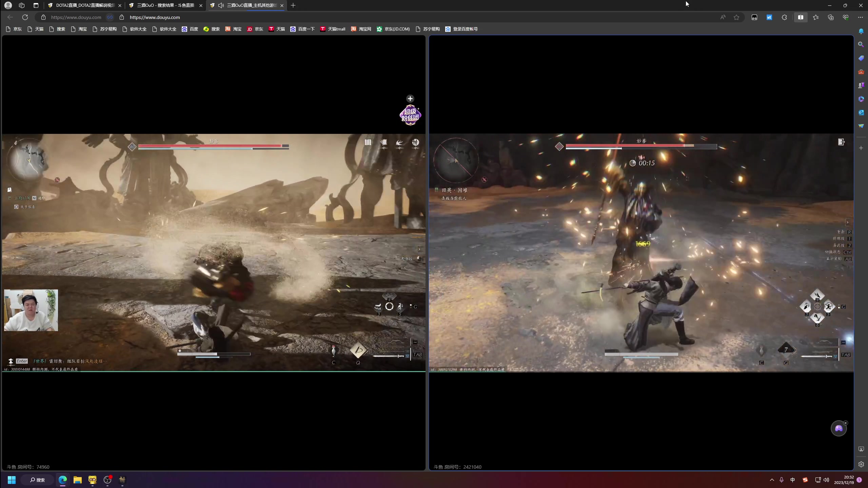Open the sidebar Tools briefcase icon
Screen dimensions: 868x488
tap(861, 72)
